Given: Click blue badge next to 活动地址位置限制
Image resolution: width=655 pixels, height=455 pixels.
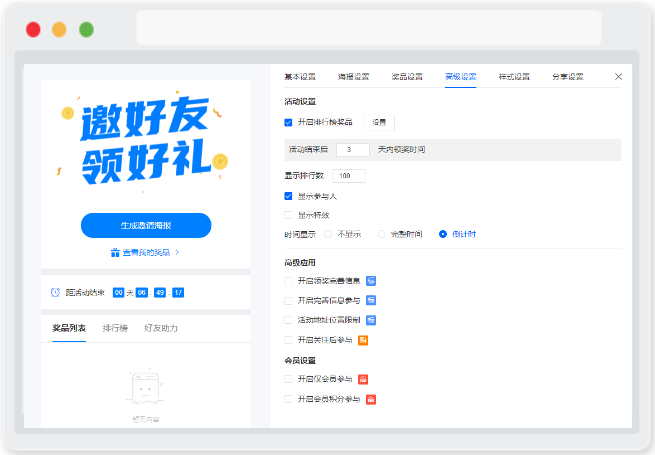Looking at the screenshot, I should [371, 320].
